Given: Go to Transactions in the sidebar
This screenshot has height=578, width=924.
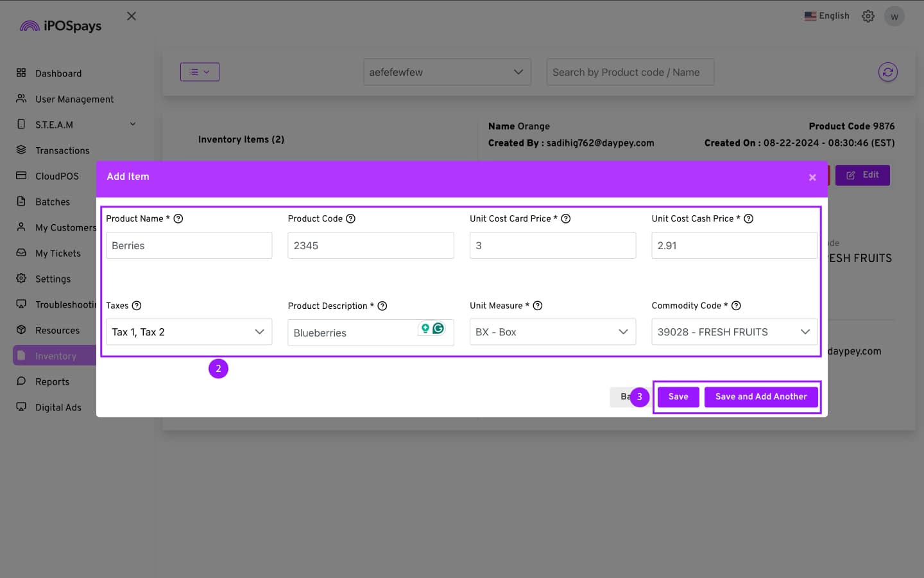Looking at the screenshot, I should click(x=62, y=150).
